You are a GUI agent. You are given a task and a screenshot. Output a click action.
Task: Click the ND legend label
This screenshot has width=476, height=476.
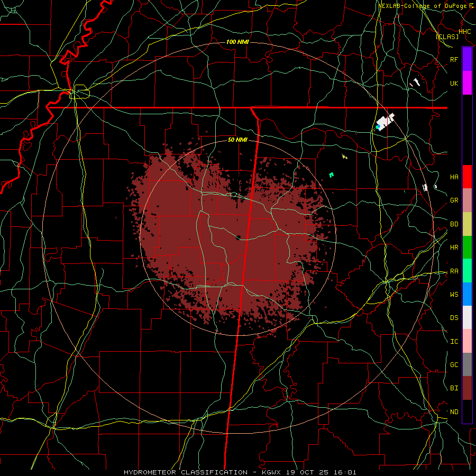click(454, 411)
